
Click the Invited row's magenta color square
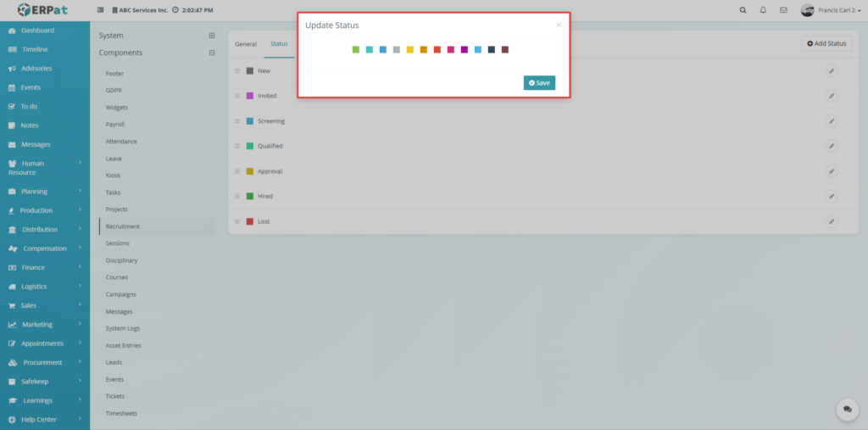250,96
